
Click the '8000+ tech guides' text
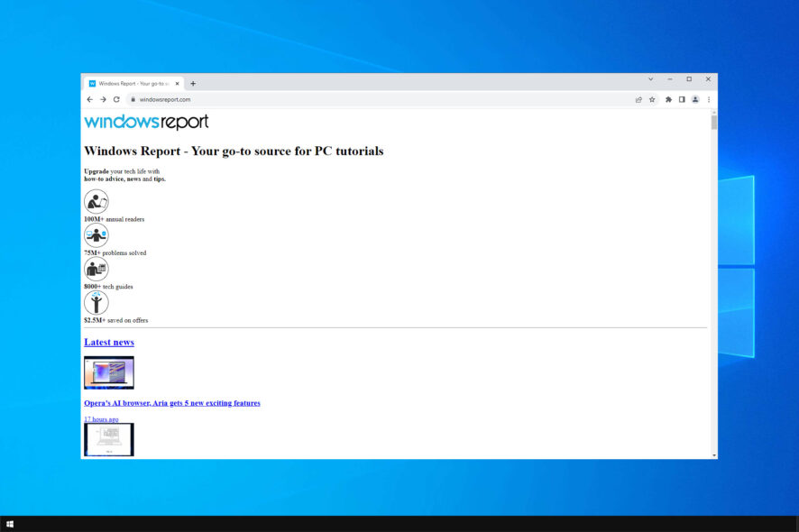[108, 287]
